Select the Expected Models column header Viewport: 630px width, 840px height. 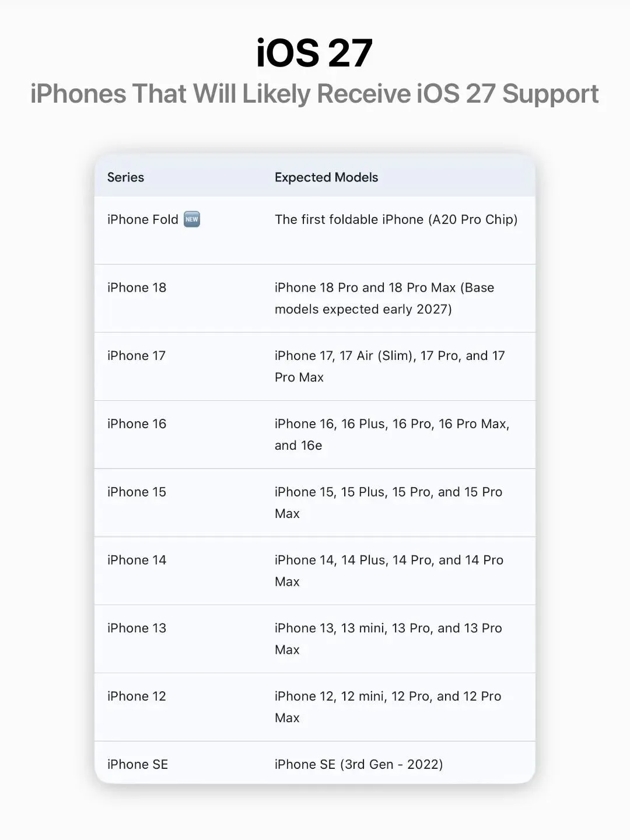click(326, 177)
